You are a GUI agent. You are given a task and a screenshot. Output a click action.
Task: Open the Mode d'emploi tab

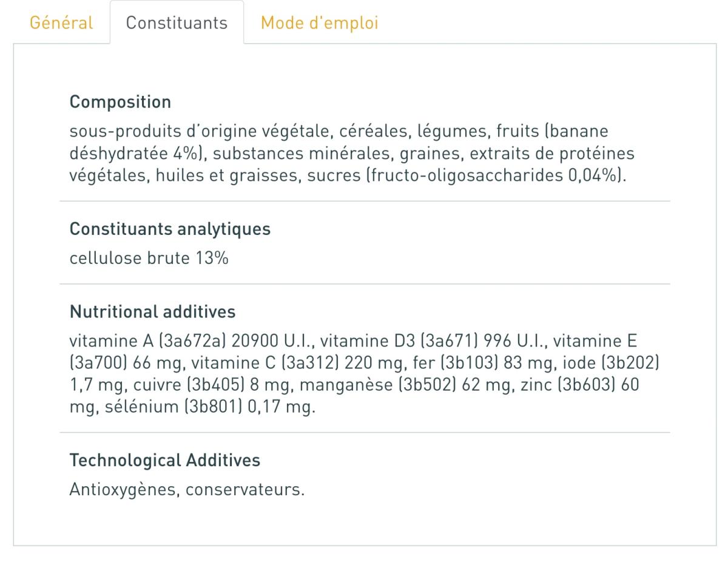(x=319, y=23)
